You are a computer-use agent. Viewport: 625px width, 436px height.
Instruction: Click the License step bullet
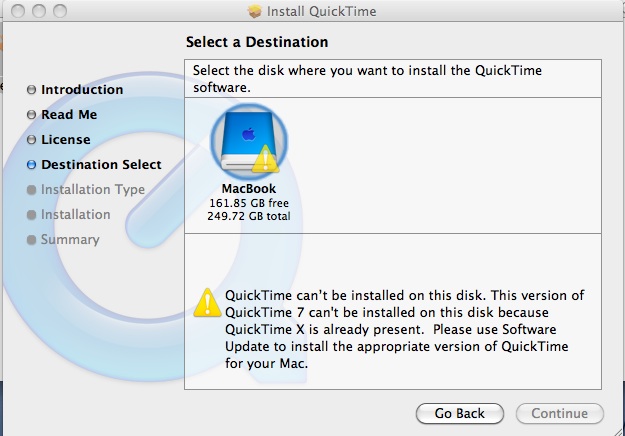31,140
